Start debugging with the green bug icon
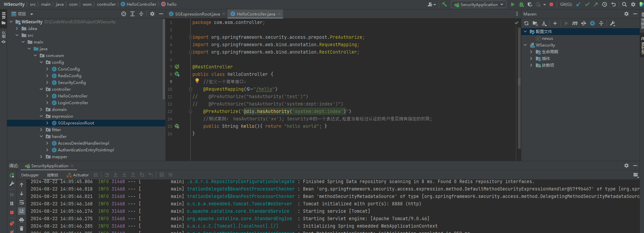The height and width of the screenshot is (233, 644). pos(521,4)
